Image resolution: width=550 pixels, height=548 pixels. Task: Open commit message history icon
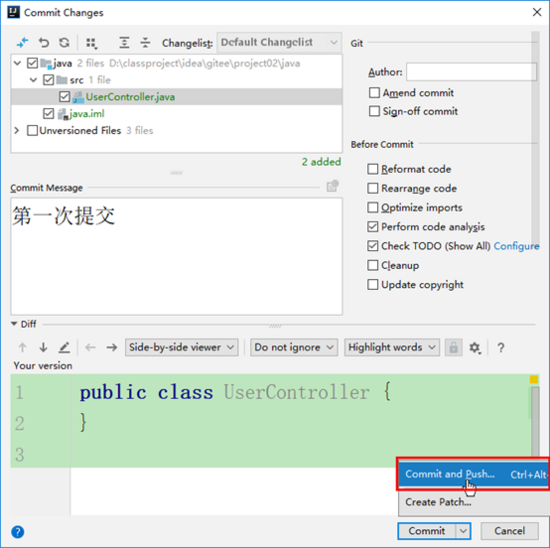tap(333, 186)
